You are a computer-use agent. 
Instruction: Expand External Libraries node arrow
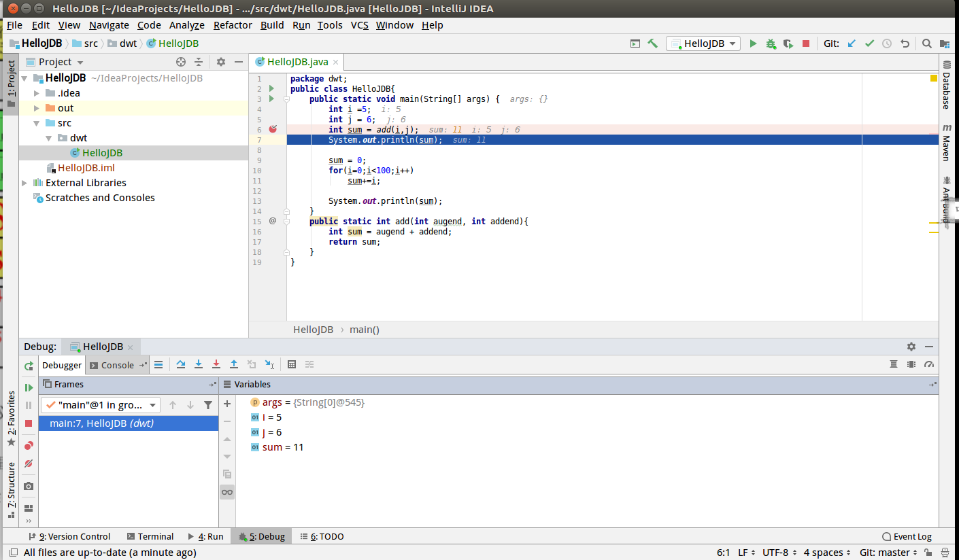click(25, 183)
